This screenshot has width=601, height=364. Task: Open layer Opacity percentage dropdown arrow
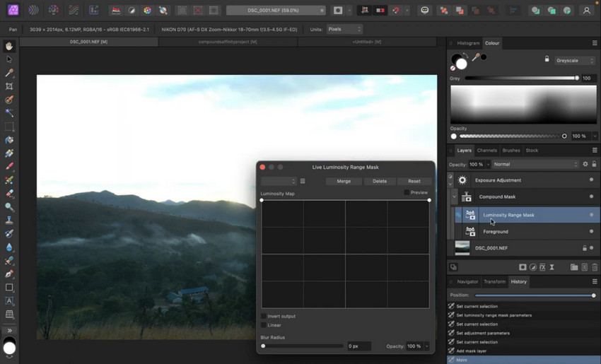coord(488,165)
